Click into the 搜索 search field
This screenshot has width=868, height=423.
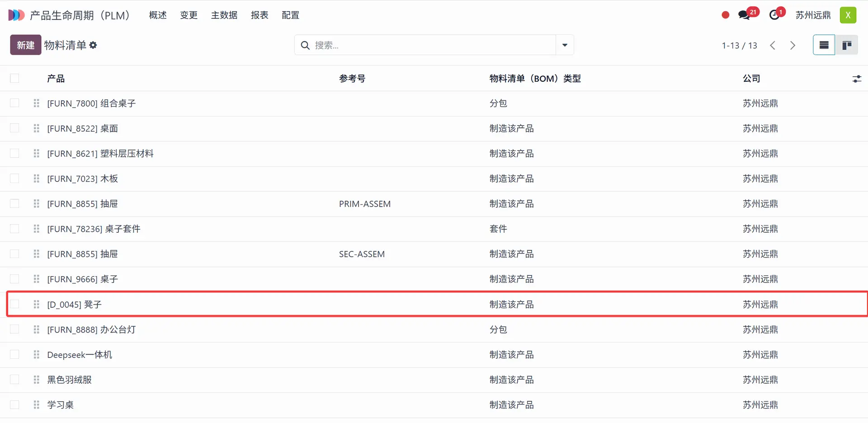pyautogui.click(x=429, y=45)
